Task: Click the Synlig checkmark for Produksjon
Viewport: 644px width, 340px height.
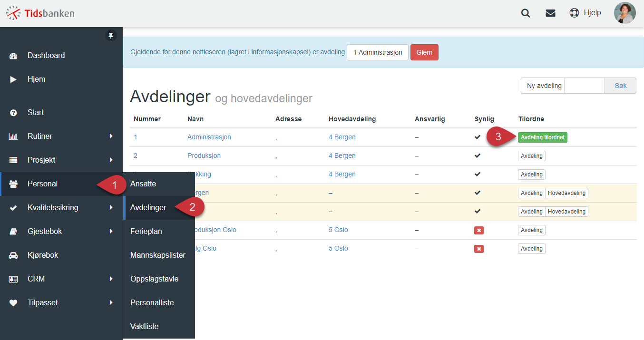Action: pos(478,155)
